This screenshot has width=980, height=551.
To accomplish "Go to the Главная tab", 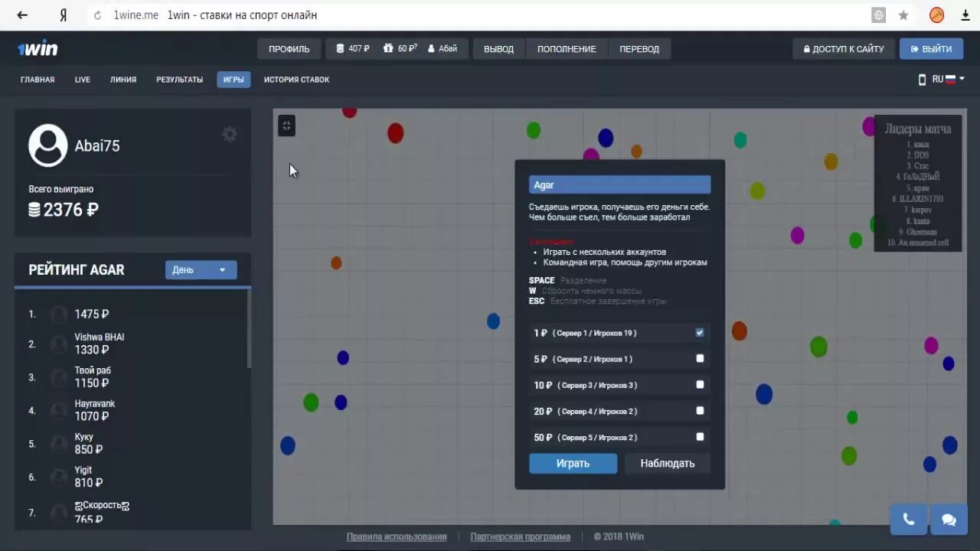I will [x=38, y=80].
